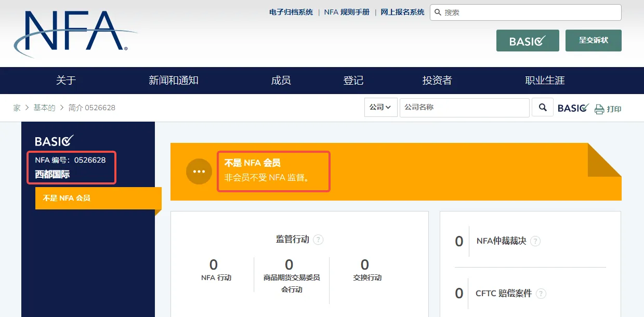The image size is (644, 317).
Task: Click magnifier icon in top 搜索 box
Action: tap(438, 12)
